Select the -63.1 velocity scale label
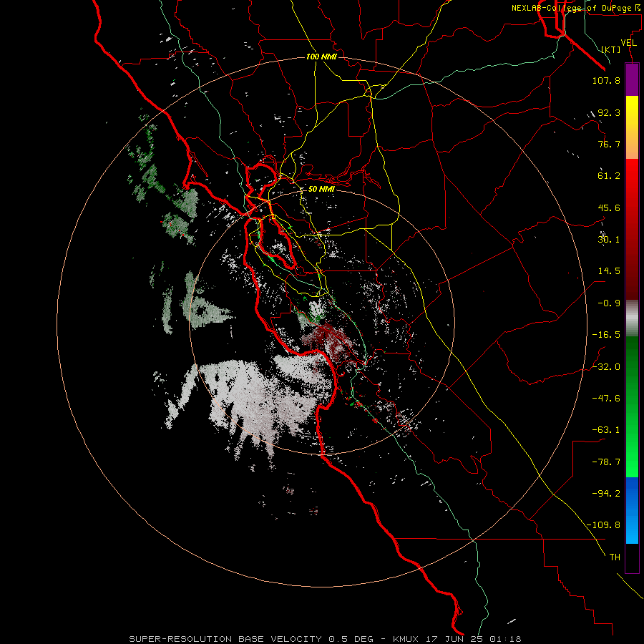Image resolution: width=644 pixels, height=644 pixels. tap(606, 430)
